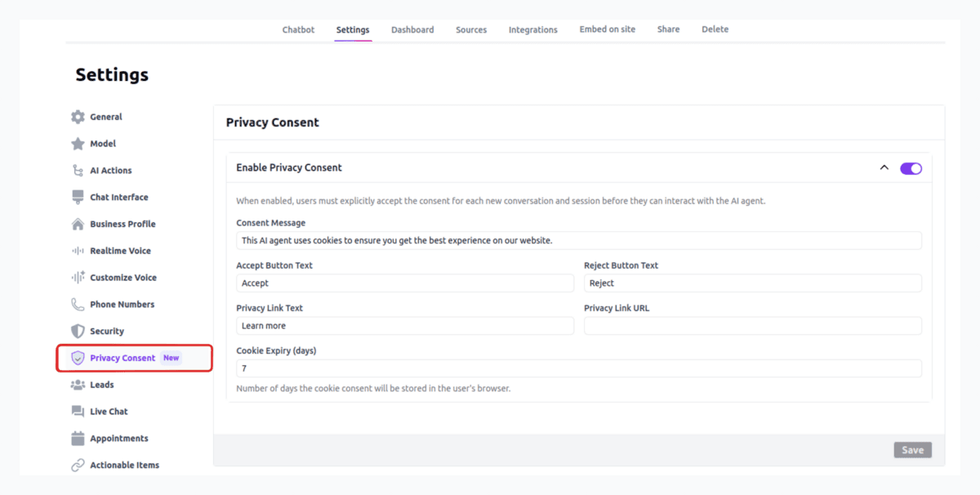980x495 pixels.
Task: Click the Save button
Action: click(x=912, y=449)
